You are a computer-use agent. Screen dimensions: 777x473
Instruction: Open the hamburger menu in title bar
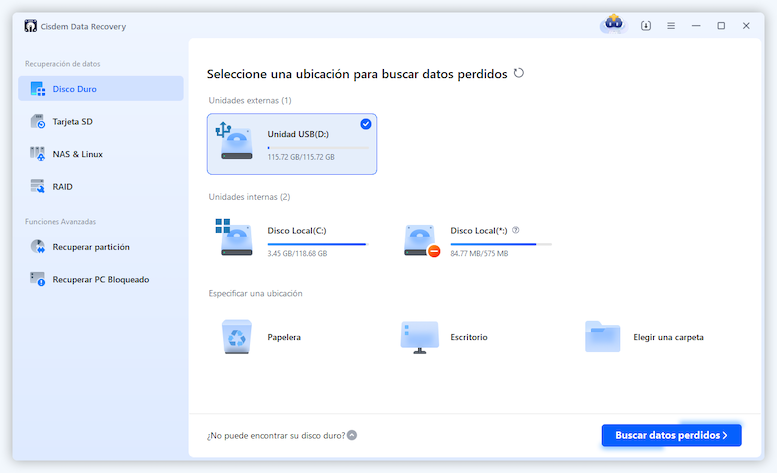[x=671, y=26]
